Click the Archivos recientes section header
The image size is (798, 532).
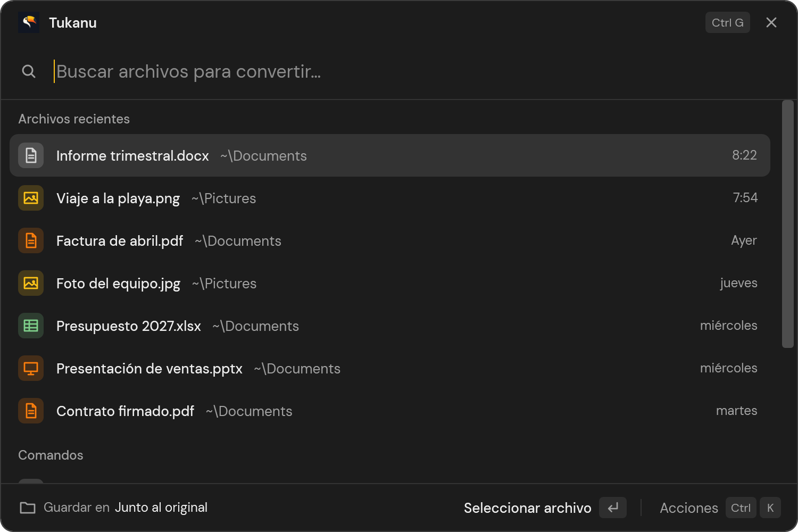[74, 119]
